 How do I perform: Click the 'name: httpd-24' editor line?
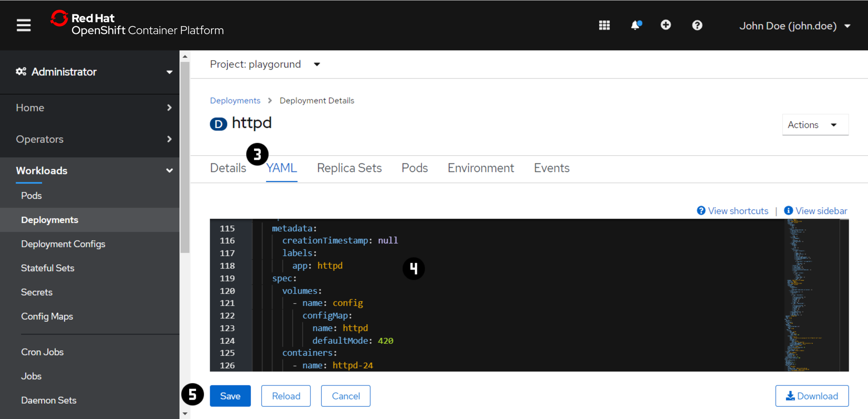pos(333,366)
